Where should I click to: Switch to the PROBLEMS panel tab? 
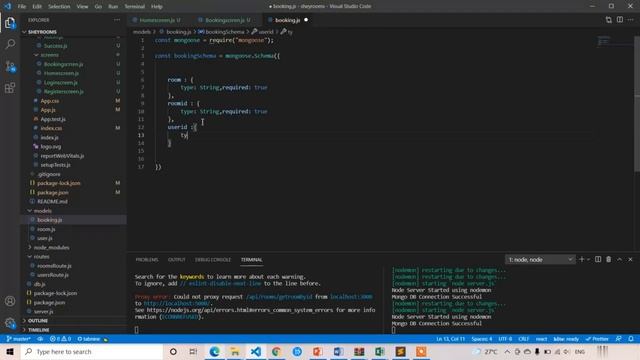[147, 260]
